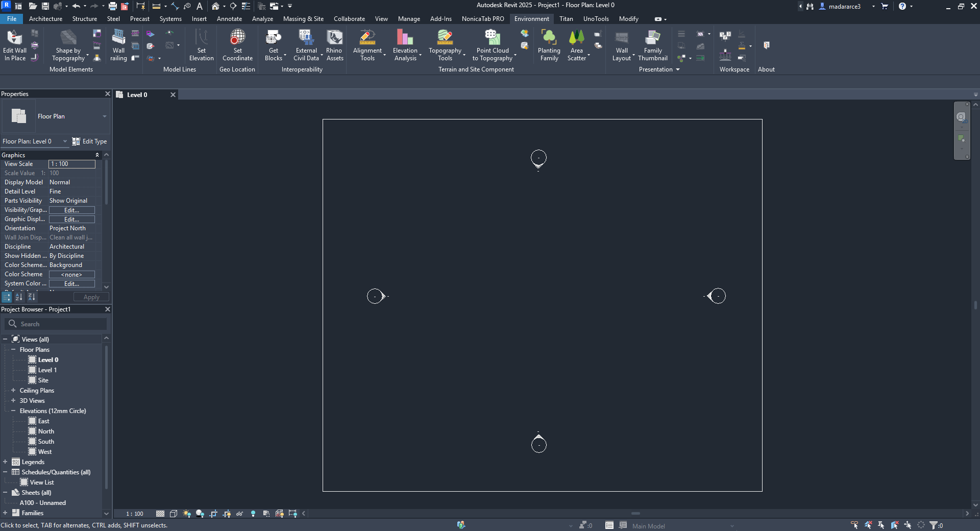Click the Temporary Hide/Isolate glasses icon
980x531 pixels.
tap(240, 514)
